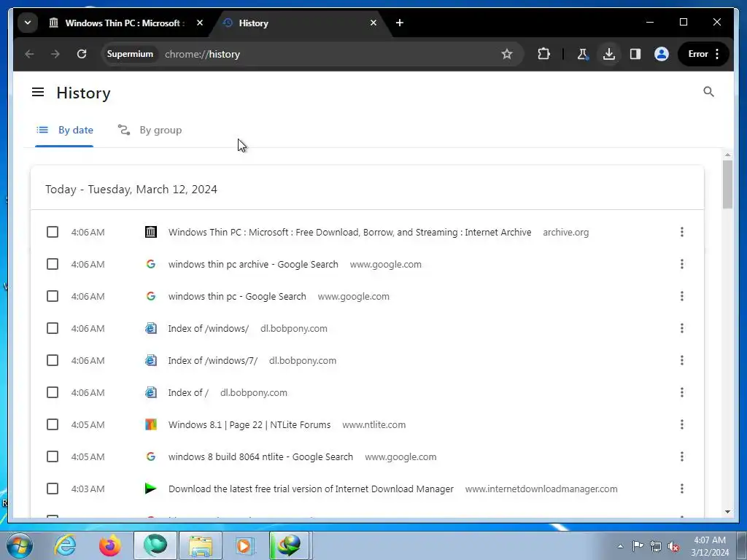
Task: Open Index of /windows/7/ history link
Action: click(212, 360)
